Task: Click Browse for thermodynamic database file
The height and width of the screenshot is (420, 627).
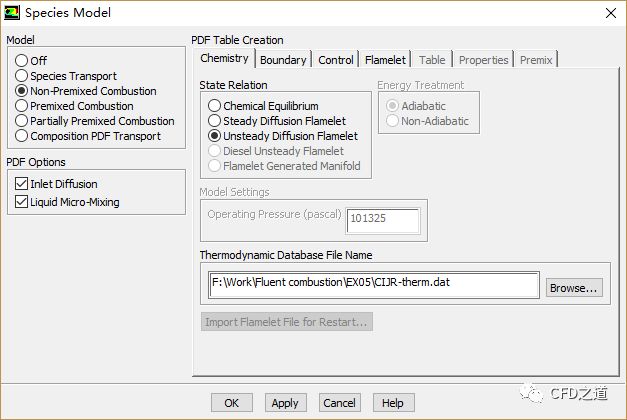Action: (x=575, y=288)
